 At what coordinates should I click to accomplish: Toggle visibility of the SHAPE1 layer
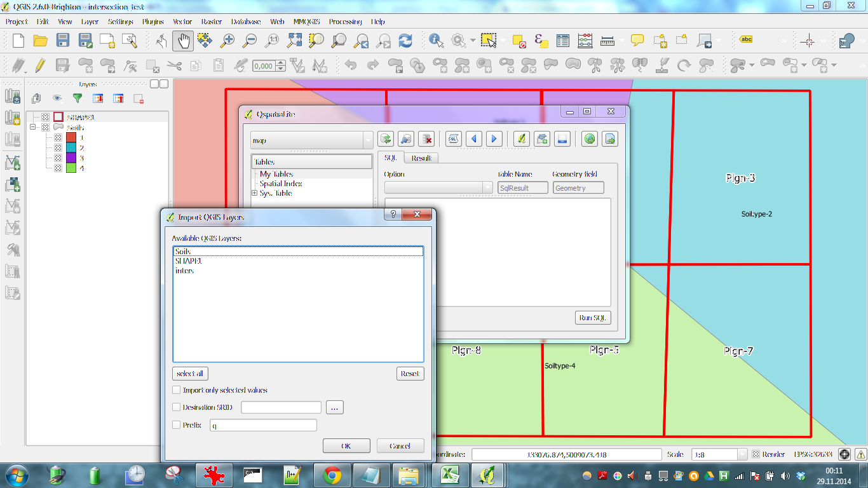(46, 118)
